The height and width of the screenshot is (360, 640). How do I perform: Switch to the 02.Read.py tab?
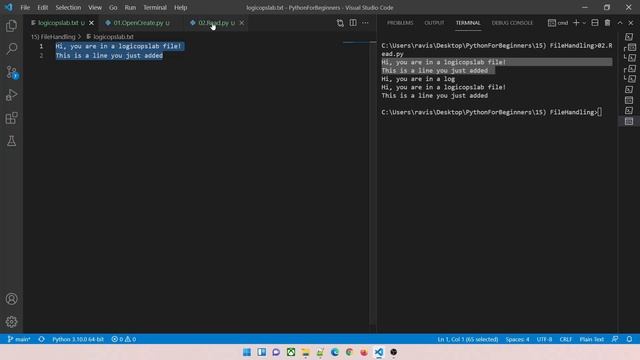pos(213,23)
